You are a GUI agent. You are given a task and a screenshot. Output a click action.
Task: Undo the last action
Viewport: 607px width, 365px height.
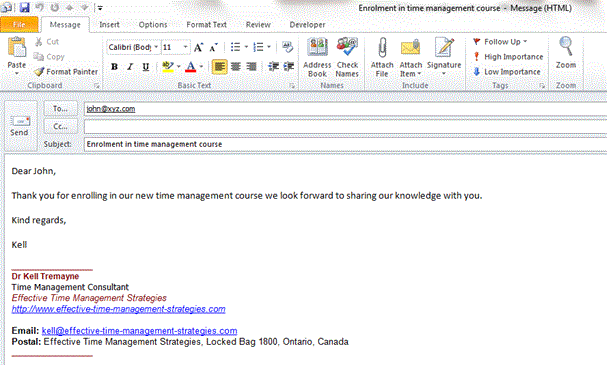pyautogui.click(x=39, y=7)
